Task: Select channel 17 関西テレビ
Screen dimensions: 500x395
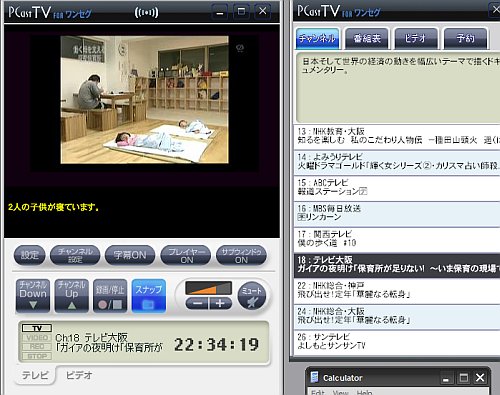Action: tap(397, 239)
